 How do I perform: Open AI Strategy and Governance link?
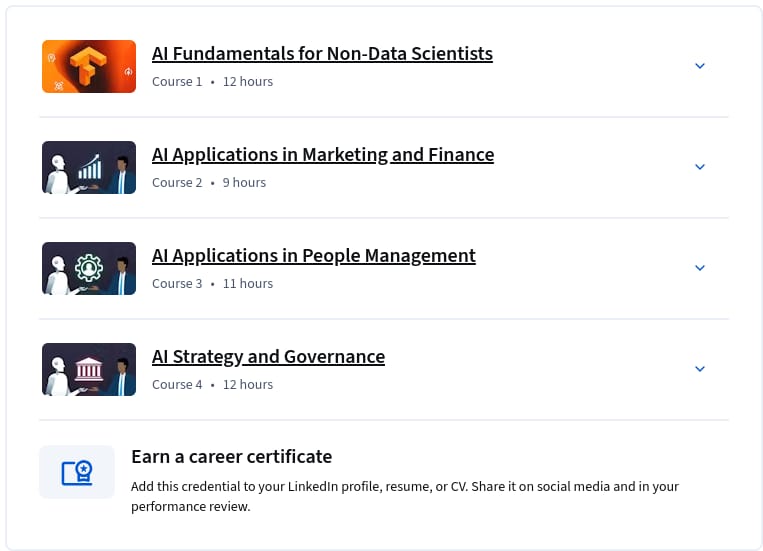[268, 357]
